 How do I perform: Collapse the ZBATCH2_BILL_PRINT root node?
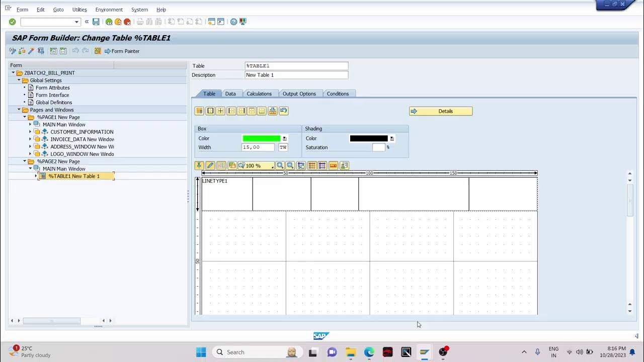click(x=13, y=73)
